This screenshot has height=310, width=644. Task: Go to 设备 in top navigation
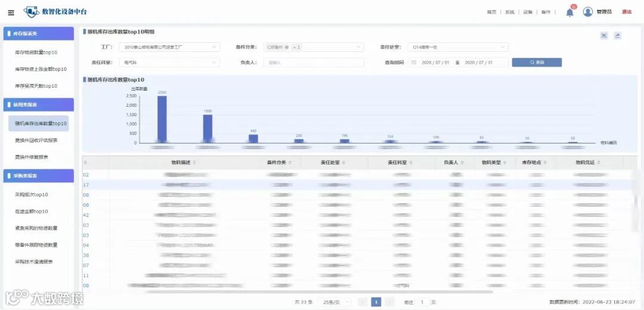(x=528, y=13)
